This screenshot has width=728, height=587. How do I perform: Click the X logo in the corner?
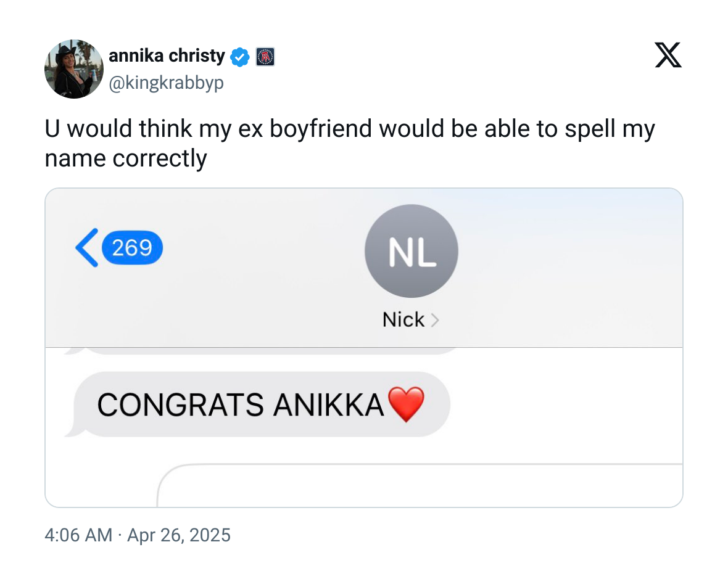(x=668, y=55)
